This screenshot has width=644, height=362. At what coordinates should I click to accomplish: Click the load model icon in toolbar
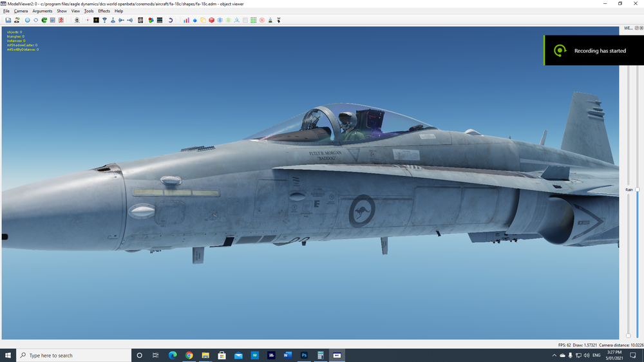(8, 20)
